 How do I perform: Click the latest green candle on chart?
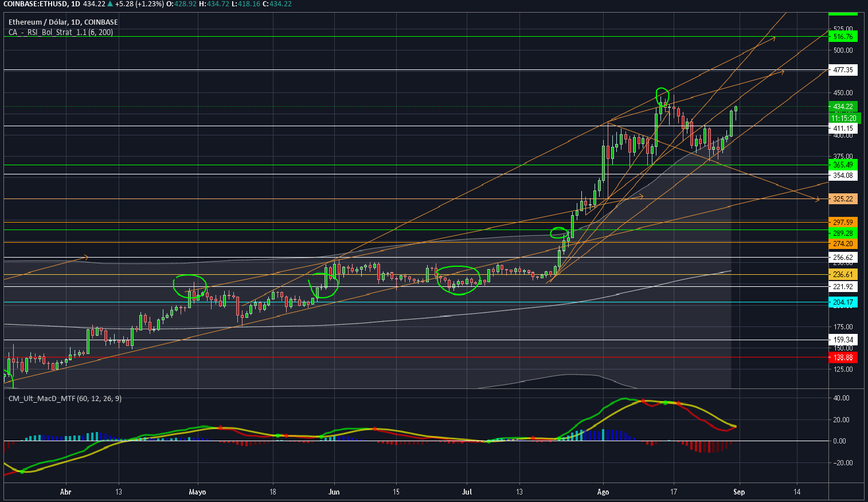pos(736,108)
